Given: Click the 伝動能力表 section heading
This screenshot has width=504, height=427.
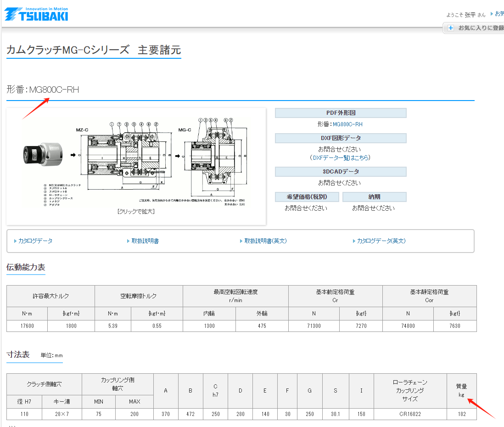Looking at the screenshot, I should click(26, 267).
